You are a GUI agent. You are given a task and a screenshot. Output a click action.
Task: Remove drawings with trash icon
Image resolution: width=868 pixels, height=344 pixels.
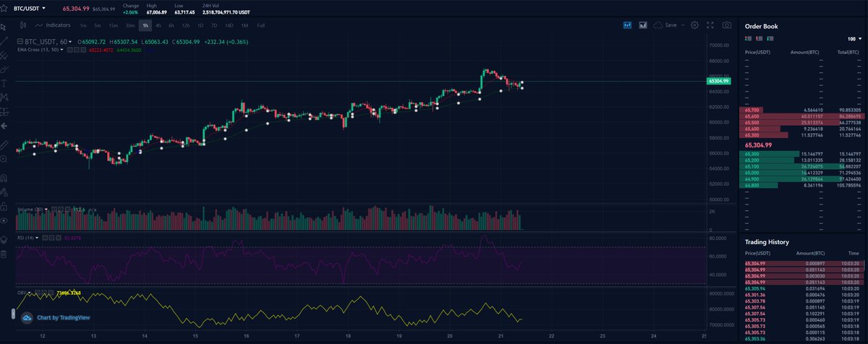[4, 254]
